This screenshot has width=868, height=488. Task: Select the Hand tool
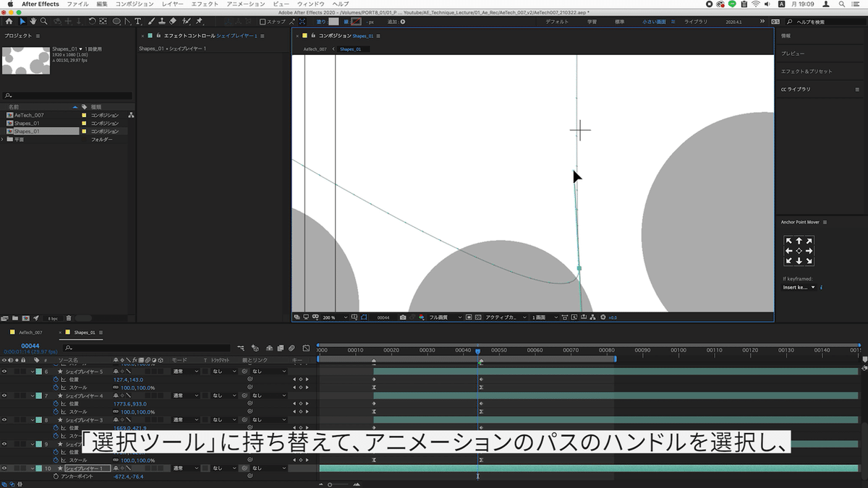[x=33, y=22]
